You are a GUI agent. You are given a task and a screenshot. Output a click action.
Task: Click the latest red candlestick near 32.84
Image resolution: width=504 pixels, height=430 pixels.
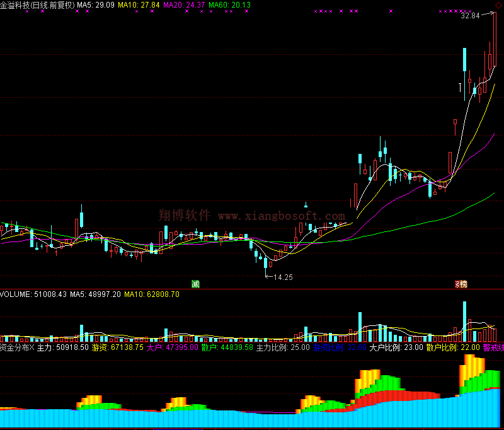click(x=495, y=39)
